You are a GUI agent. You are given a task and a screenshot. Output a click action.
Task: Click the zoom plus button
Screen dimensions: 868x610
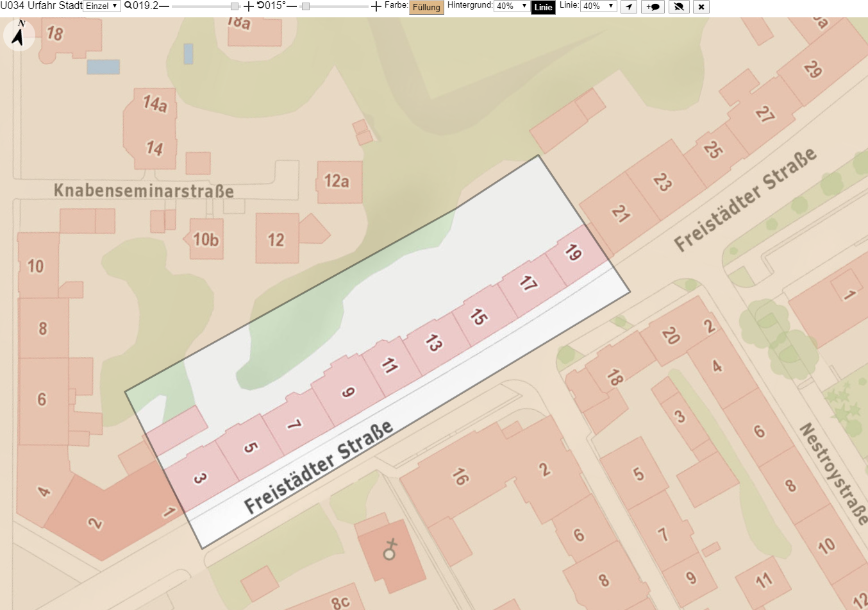pyautogui.click(x=249, y=6)
